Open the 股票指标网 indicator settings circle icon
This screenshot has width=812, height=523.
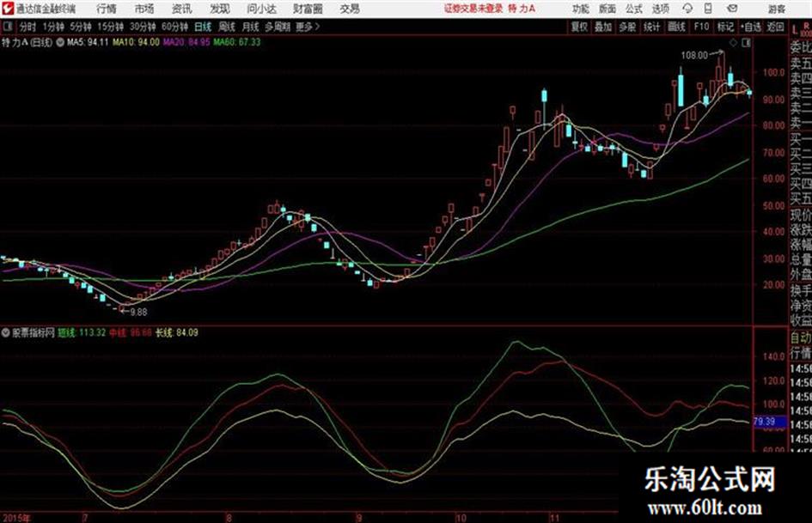(6, 333)
